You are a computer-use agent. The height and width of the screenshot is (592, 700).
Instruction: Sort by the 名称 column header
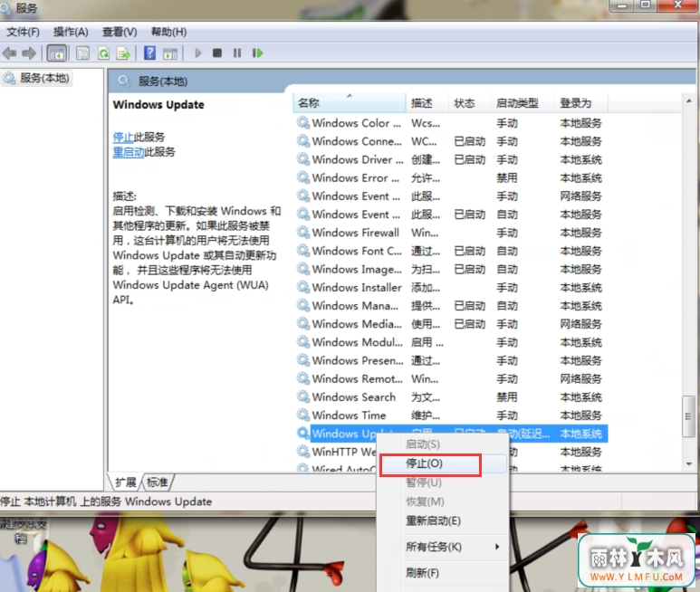(x=350, y=103)
